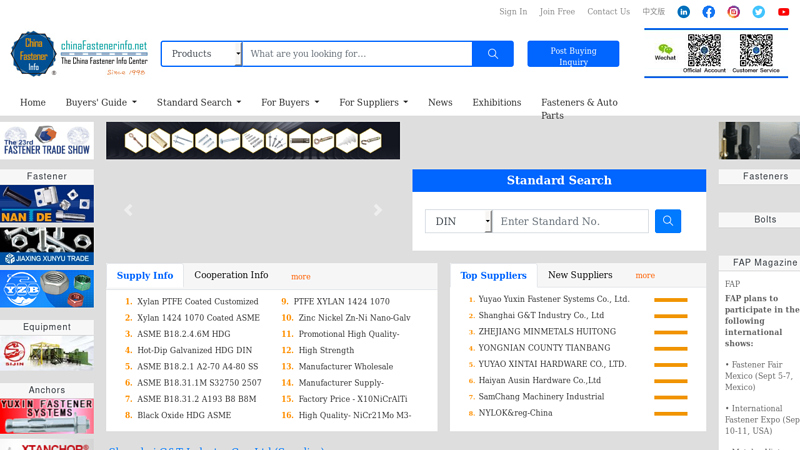Click the Bolts category heading
Screen dimensions: 800x450
[765, 219]
